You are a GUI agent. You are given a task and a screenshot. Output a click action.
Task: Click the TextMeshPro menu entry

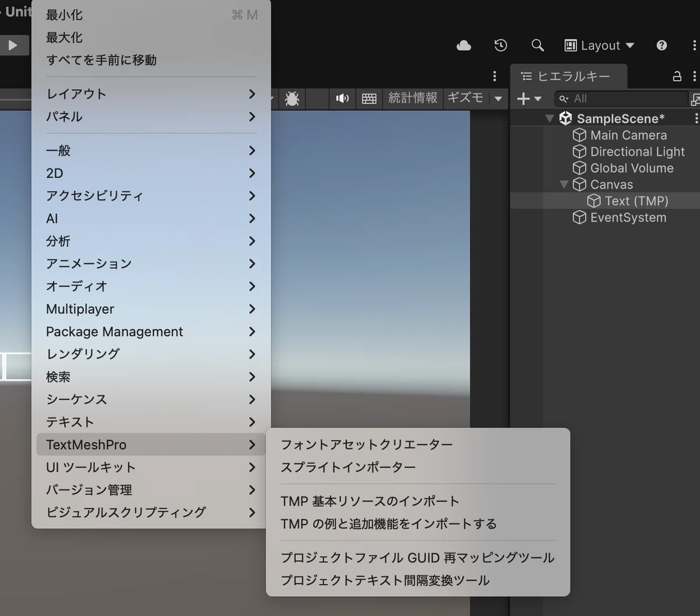click(152, 444)
